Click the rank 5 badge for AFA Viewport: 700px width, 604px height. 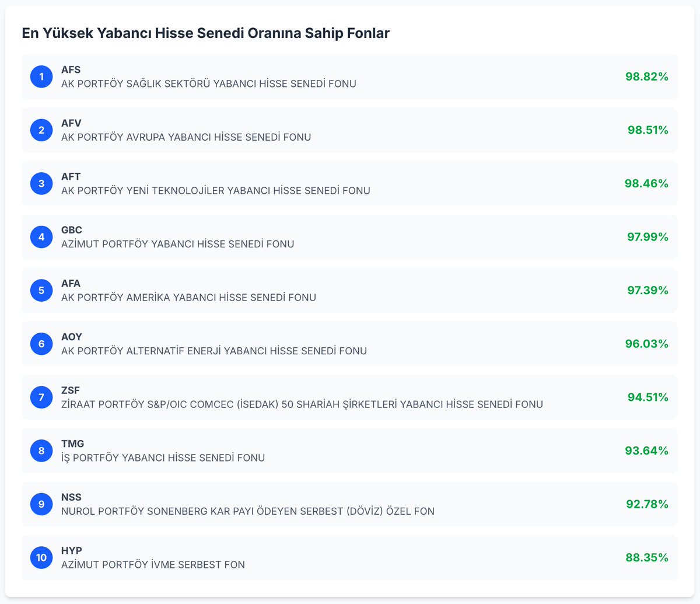point(41,290)
